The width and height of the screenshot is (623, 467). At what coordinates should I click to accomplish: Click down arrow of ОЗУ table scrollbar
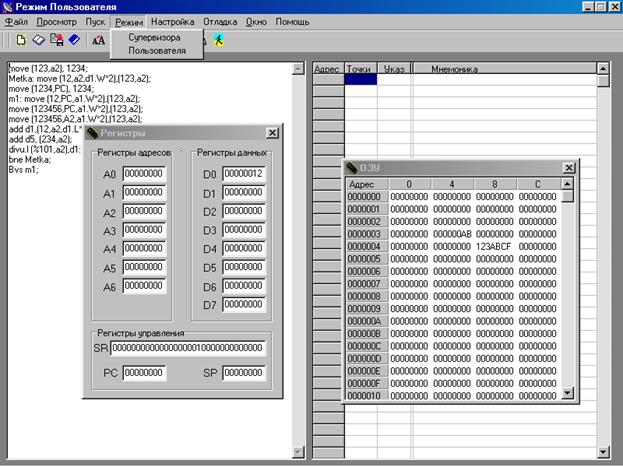pyautogui.click(x=567, y=393)
